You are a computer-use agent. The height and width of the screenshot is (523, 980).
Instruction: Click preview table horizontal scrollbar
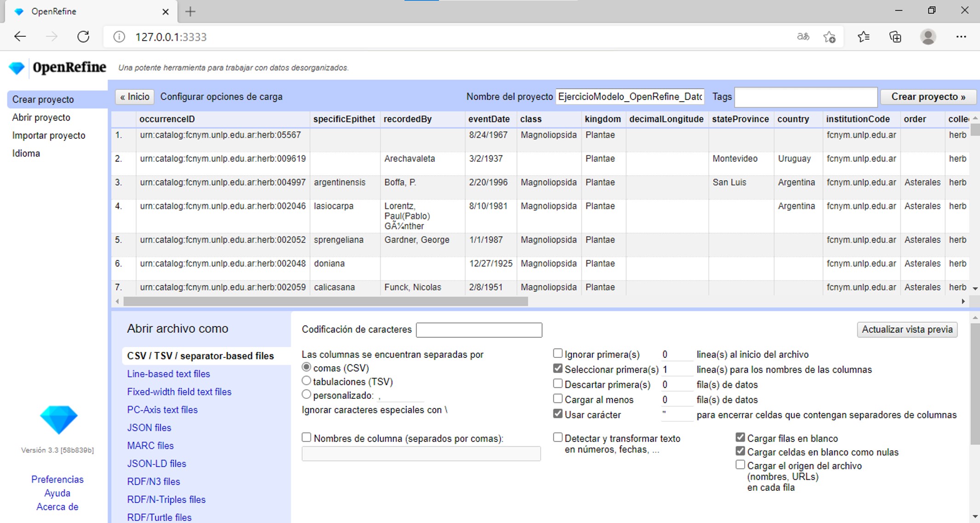(x=325, y=301)
